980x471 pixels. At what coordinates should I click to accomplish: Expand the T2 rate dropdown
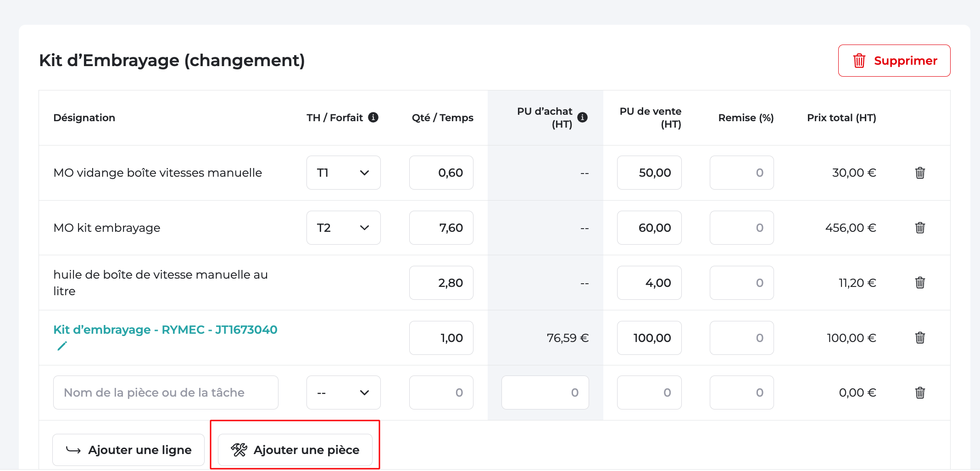(x=343, y=228)
